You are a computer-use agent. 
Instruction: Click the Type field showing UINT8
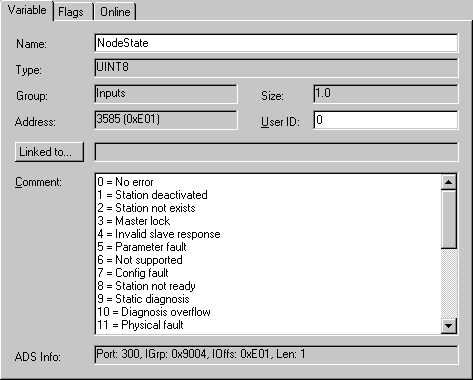click(276, 68)
